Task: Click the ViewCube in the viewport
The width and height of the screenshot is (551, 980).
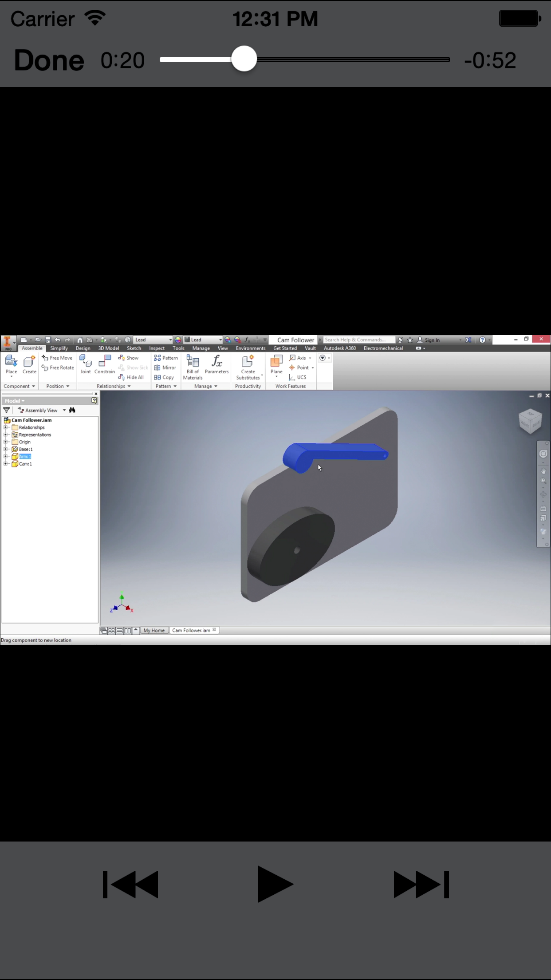Action: tap(530, 420)
